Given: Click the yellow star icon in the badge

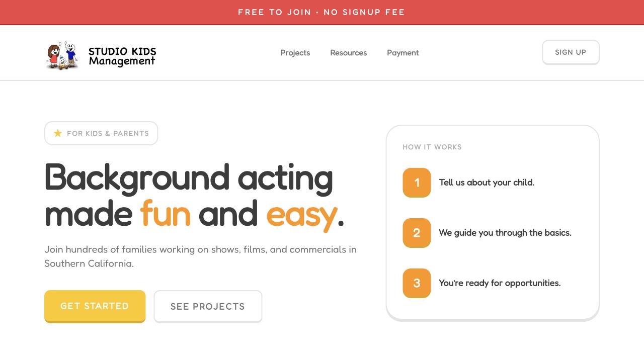Looking at the screenshot, I should (58, 133).
